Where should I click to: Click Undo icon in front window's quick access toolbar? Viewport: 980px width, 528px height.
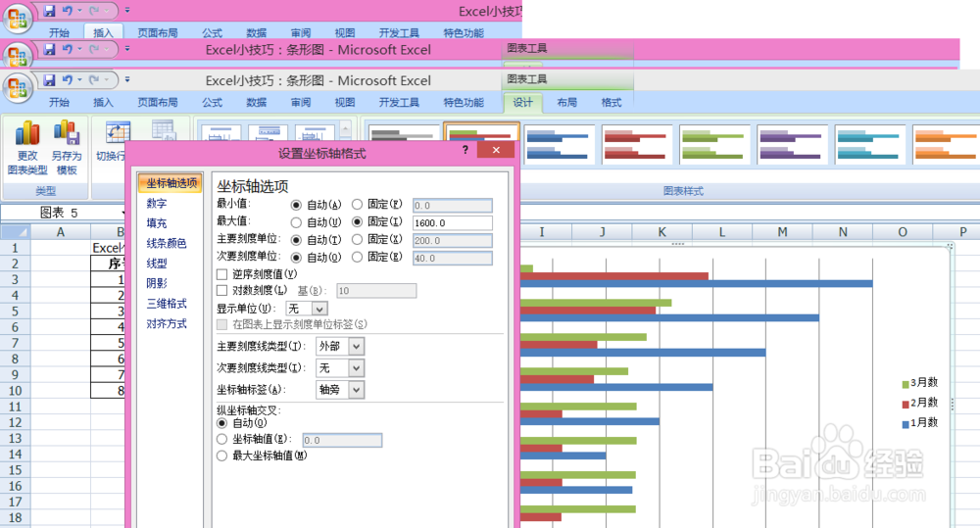pos(68,80)
